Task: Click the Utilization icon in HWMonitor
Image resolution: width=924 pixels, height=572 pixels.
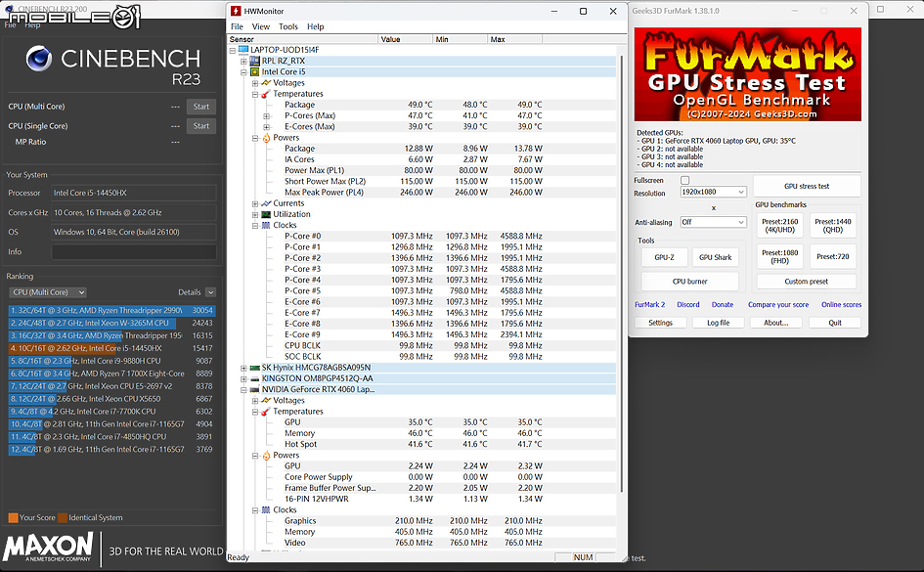Action: click(x=266, y=214)
